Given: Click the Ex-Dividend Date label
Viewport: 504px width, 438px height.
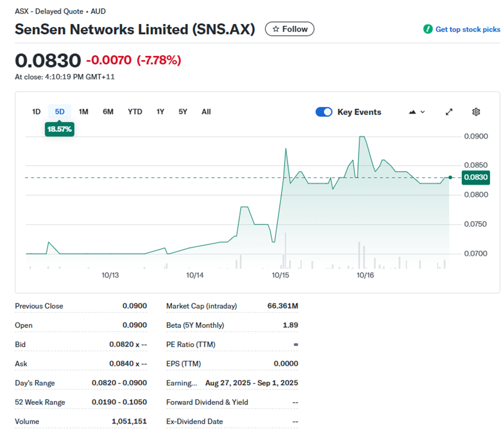Looking at the screenshot, I should [x=194, y=421].
